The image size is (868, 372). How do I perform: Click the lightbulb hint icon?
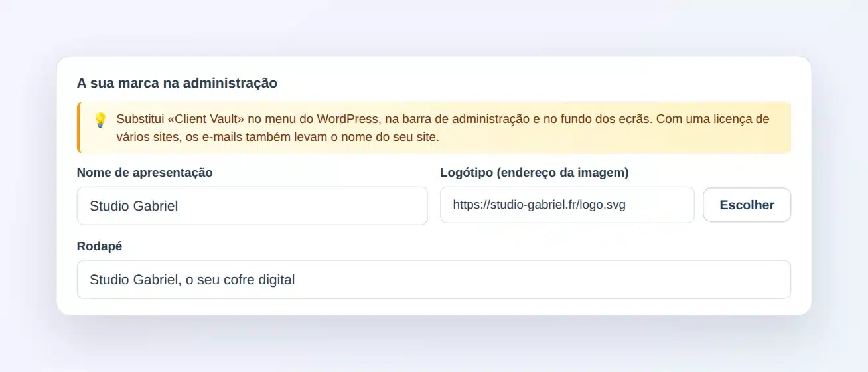point(100,120)
